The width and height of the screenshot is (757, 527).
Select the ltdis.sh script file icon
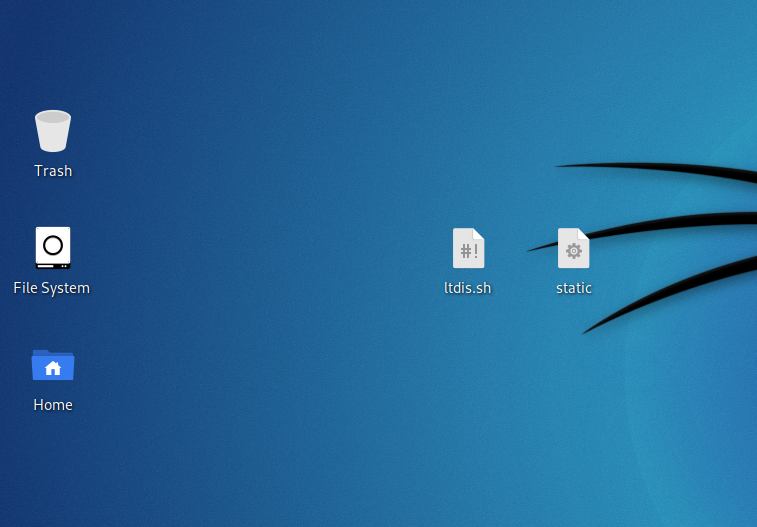[468, 248]
